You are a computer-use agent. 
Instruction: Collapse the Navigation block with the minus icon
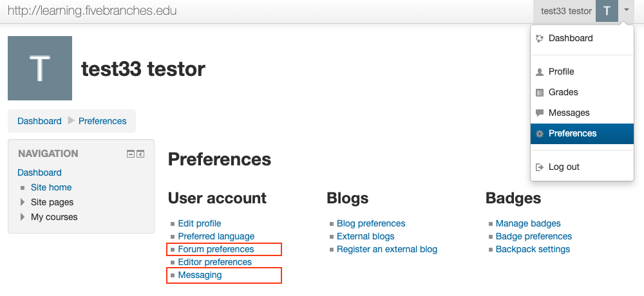point(131,154)
